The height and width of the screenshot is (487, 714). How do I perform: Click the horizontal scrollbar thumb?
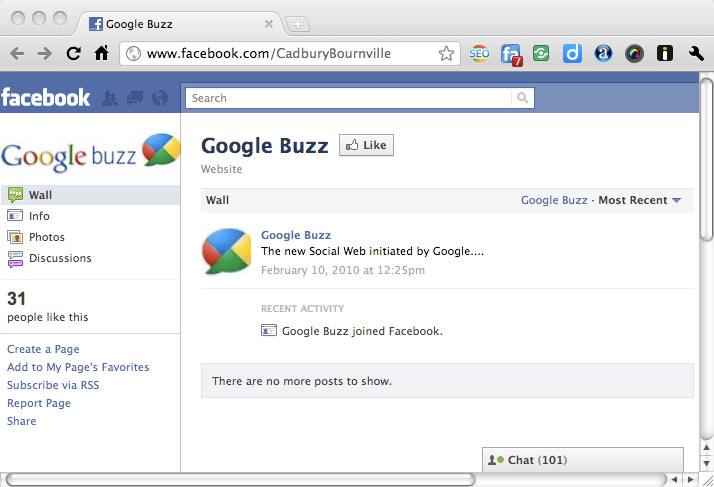tap(240, 479)
